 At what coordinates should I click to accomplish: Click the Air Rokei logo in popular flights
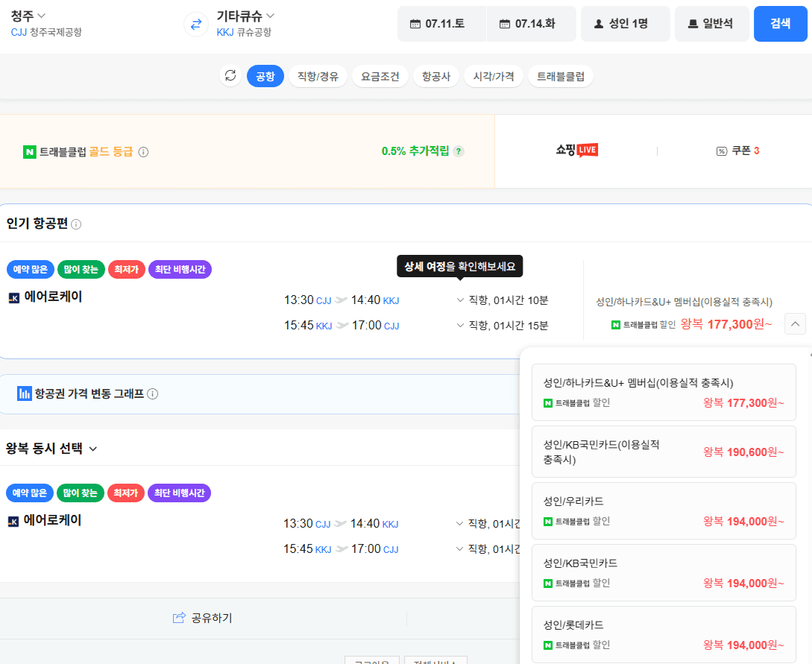pos(14,297)
